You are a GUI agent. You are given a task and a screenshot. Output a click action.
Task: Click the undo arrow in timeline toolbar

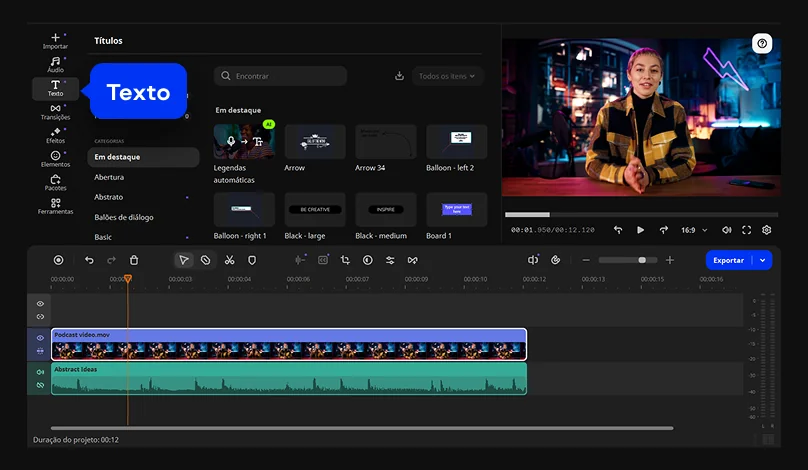[x=89, y=260]
